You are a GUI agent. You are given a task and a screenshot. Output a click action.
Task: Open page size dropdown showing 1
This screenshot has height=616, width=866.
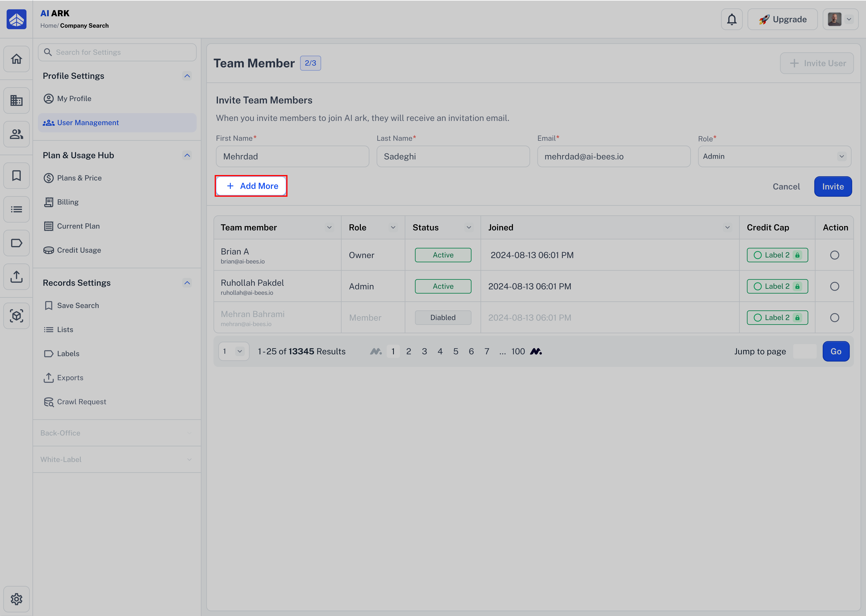pyautogui.click(x=233, y=352)
